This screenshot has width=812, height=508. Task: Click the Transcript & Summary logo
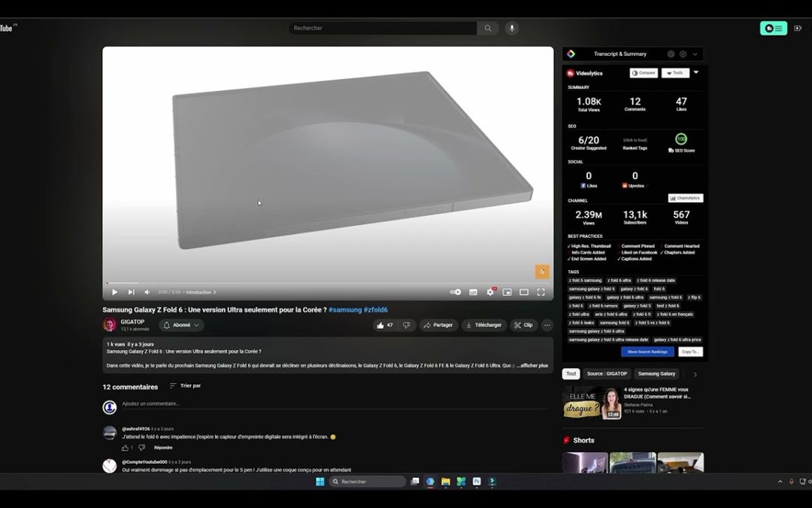pos(571,54)
